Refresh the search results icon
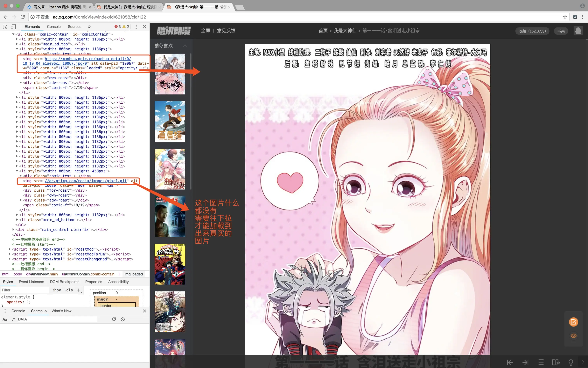588x368 pixels. (114, 319)
